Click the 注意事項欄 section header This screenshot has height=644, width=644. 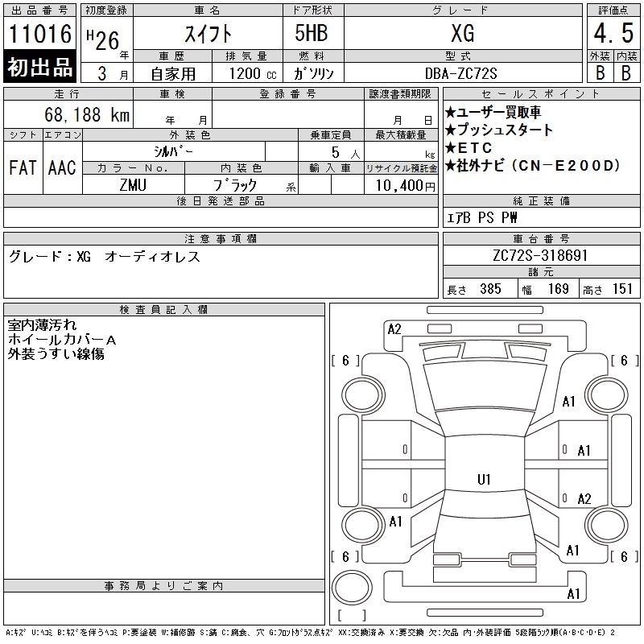click(x=221, y=238)
